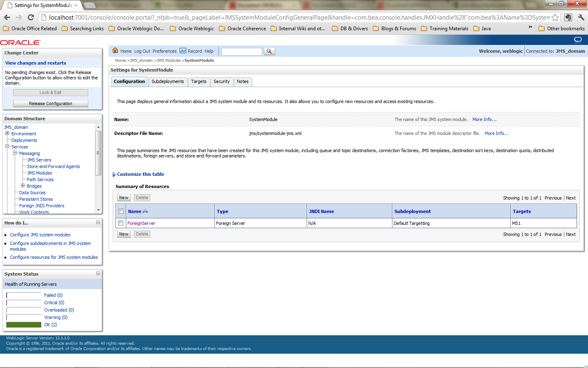Viewport: 588px width, 368px height.
Task: Click the Home icon in the console toolbar
Action: [x=116, y=51]
